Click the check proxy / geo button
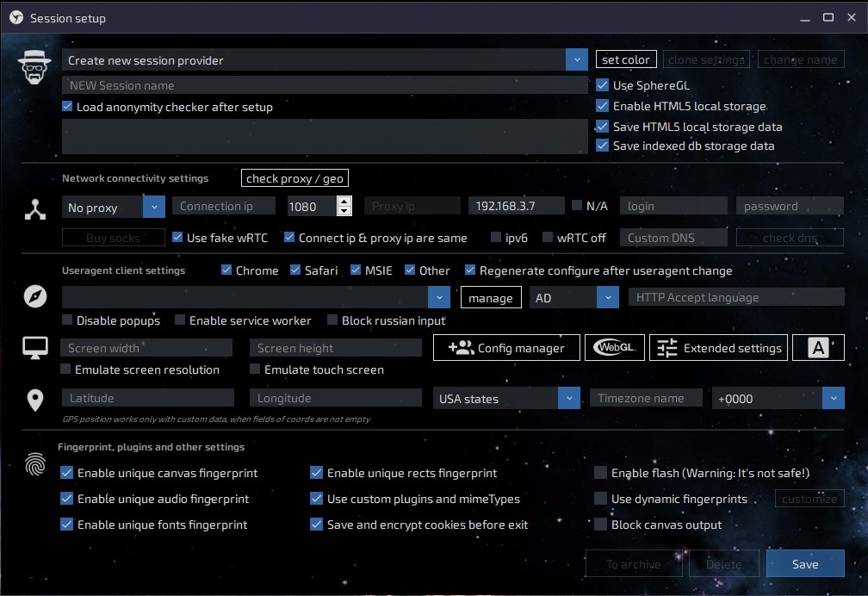 pos(294,178)
